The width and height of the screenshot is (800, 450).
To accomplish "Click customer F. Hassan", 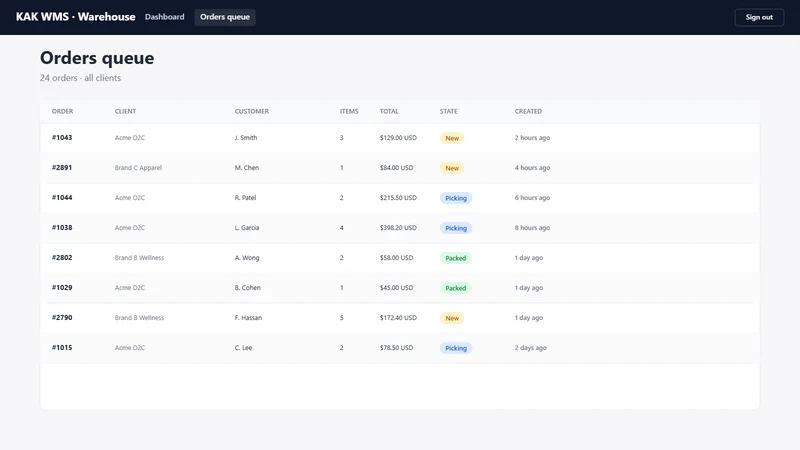I will (x=248, y=318).
